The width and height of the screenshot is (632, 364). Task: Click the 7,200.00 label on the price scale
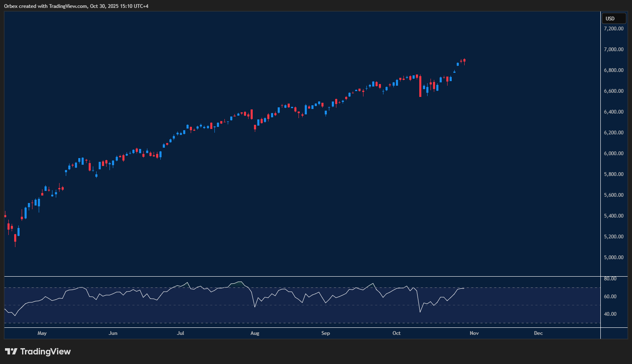pos(614,29)
